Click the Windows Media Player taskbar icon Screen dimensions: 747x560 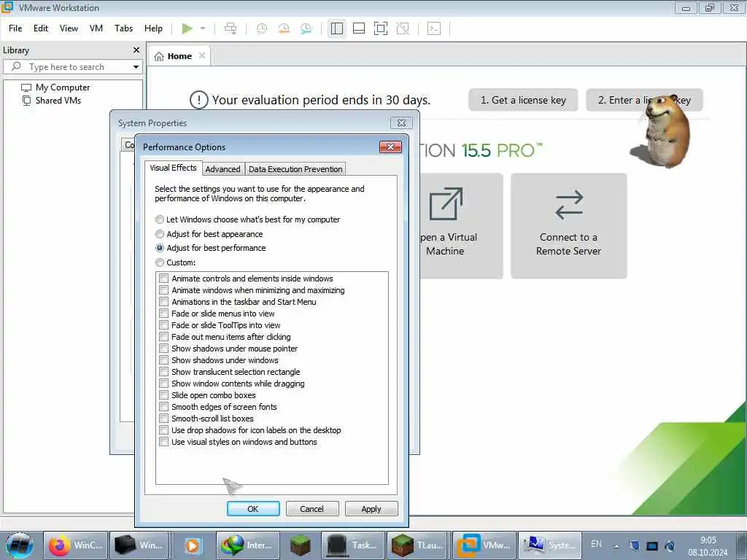(x=193, y=545)
